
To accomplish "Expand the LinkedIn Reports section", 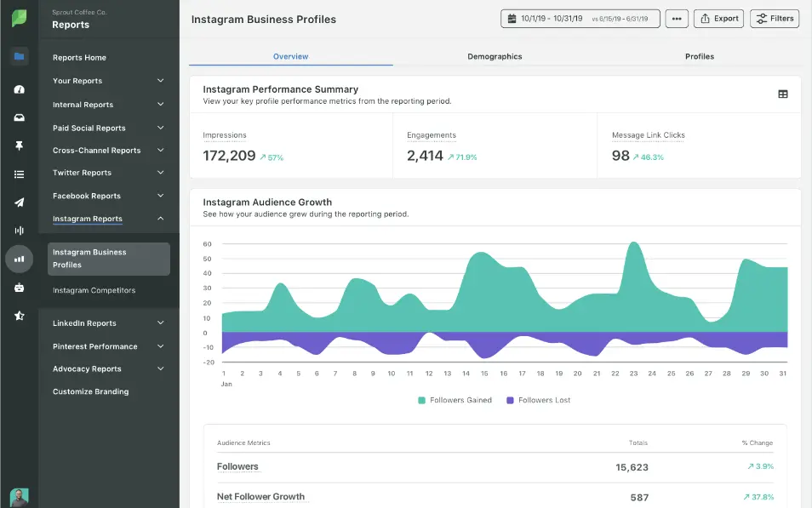I will pos(160,323).
